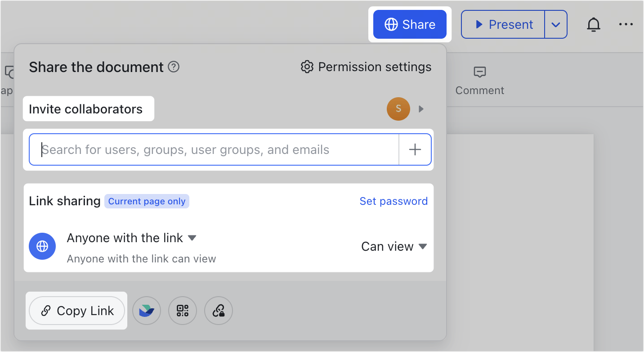Click the plus icon beside search field
Screen dimensions: 644x352
(x=415, y=149)
